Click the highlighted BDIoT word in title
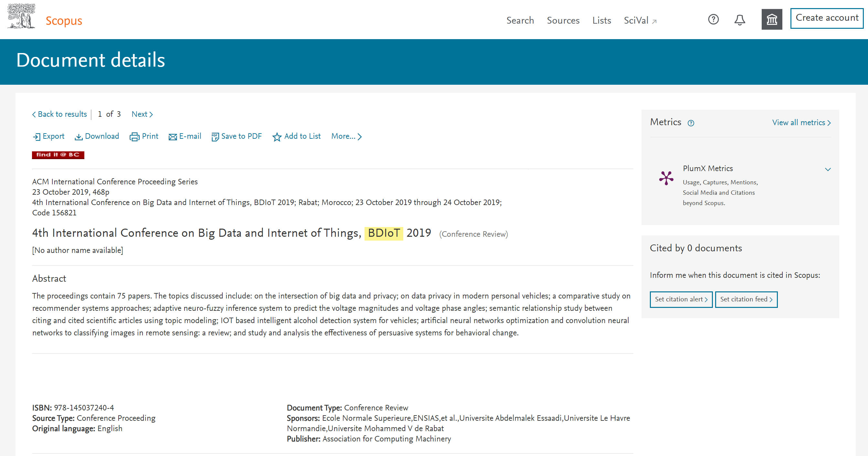This screenshot has width=868, height=456. [x=384, y=233]
